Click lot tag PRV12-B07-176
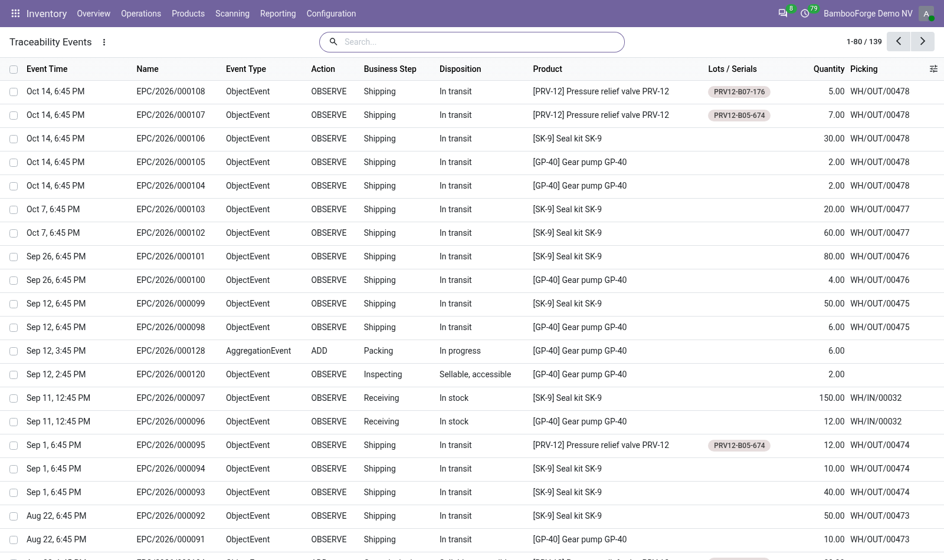944x560 pixels. pyautogui.click(x=739, y=92)
